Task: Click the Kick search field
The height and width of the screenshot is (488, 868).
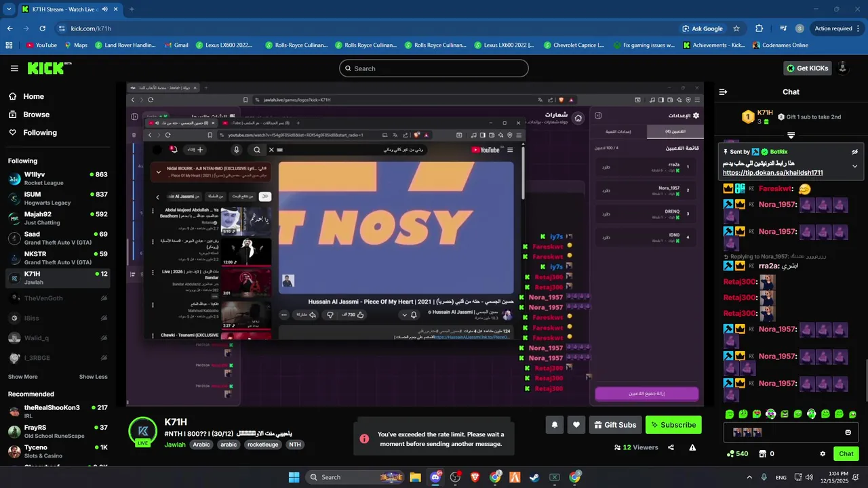Action: point(434,68)
